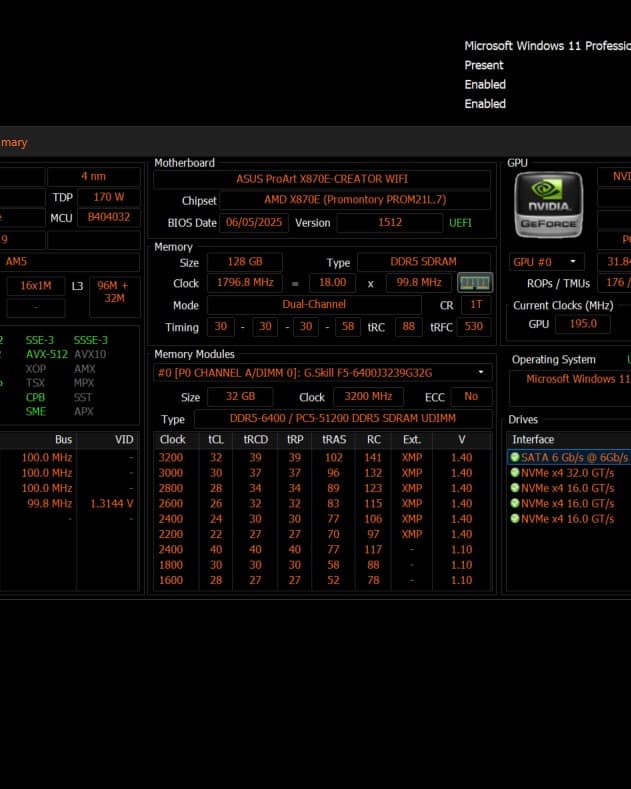Click the Bus column header

pos(63,440)
